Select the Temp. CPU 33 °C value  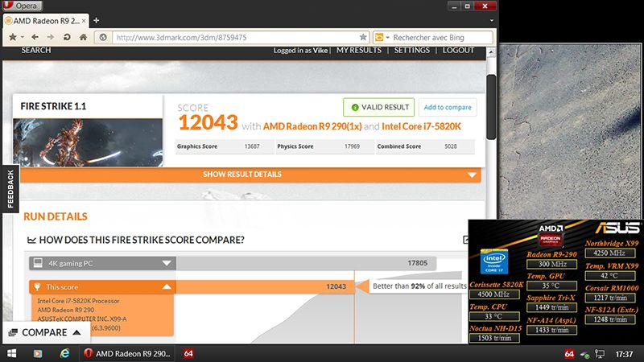pos(494,316)
